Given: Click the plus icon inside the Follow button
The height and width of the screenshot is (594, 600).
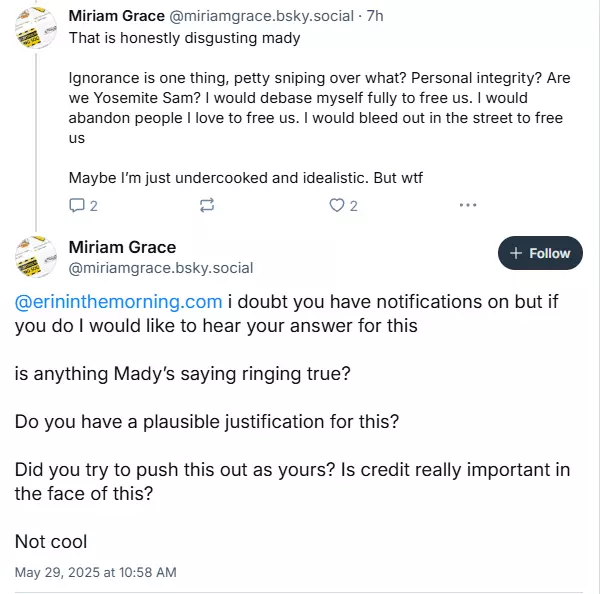Looking at the screenshot, I should [517, 253].
